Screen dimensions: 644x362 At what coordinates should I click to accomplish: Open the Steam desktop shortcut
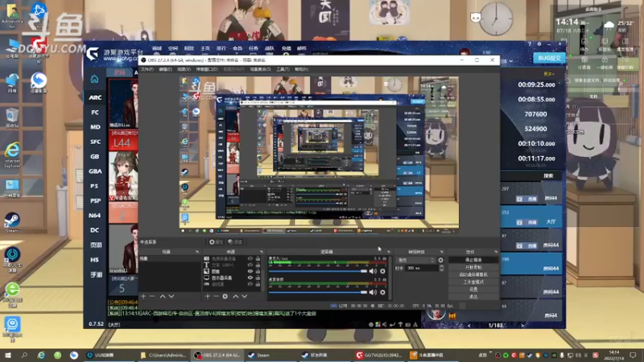coord(12,222)
